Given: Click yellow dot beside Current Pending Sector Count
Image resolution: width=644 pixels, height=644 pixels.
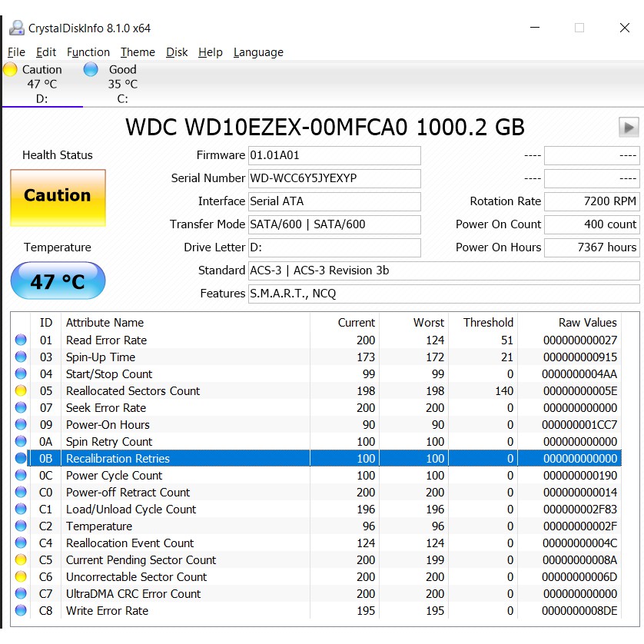Looking at the screenshot, I should pyautogui.click(x=21, y=560).
